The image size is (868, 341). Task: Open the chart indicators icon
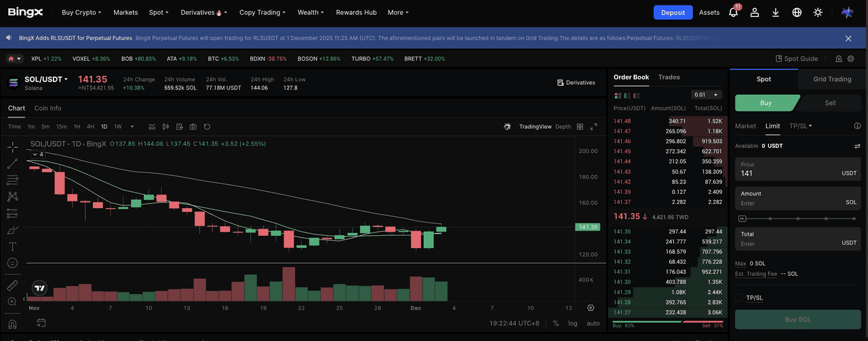tap(151, 127)
